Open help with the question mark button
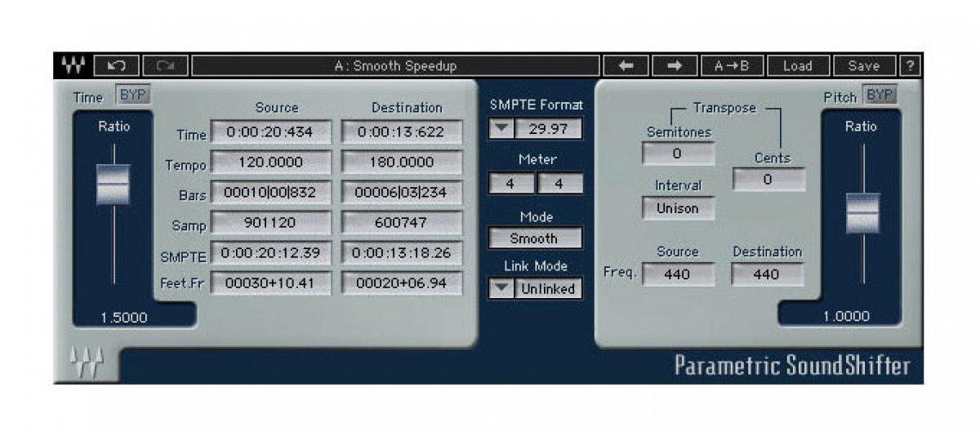 click(x=909, y=65)
